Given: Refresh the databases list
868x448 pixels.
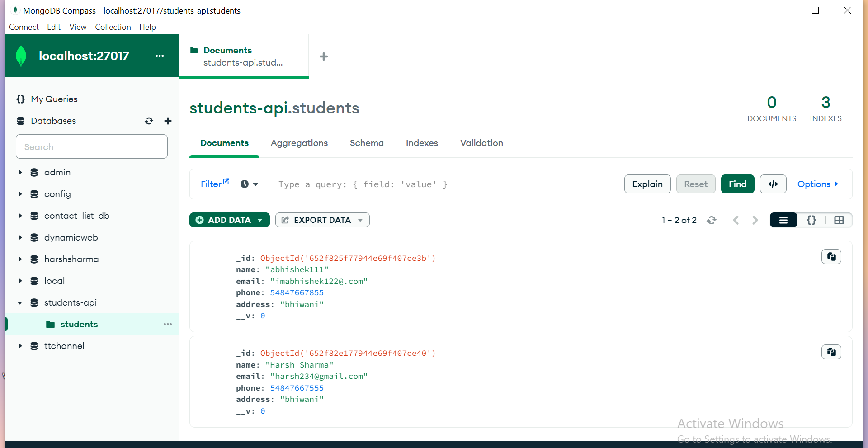Looking at the screenshot, I should tap(149, 121).
